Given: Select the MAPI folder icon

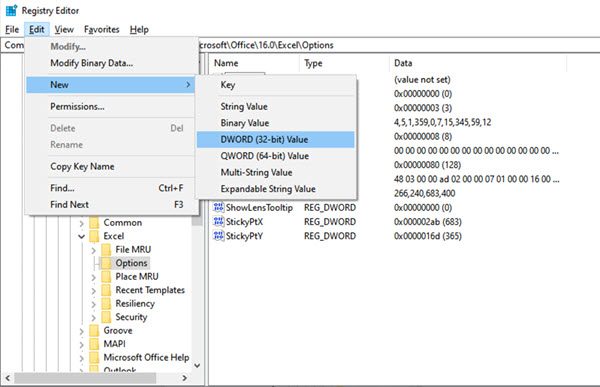Looking at the screenshot, I should 94,344.
